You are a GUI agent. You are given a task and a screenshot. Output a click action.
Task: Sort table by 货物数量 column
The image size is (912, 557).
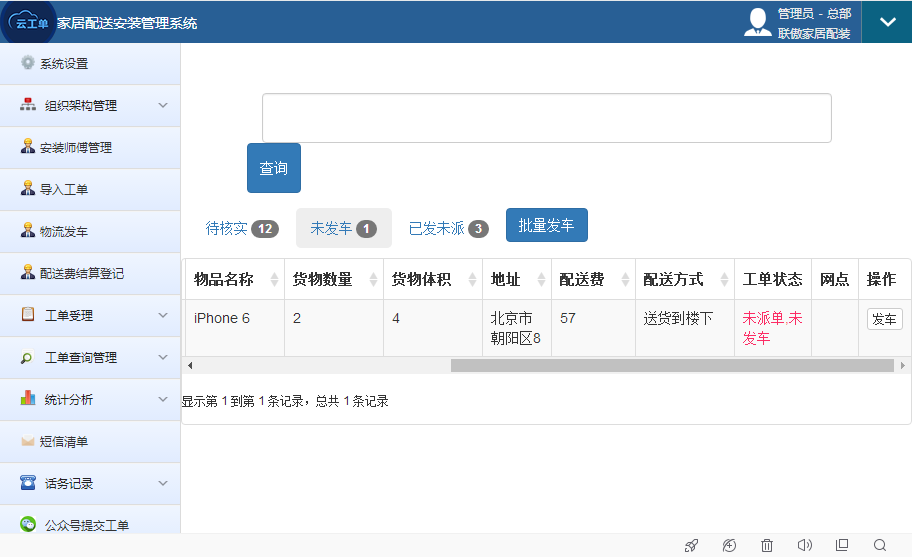point(334,280)
